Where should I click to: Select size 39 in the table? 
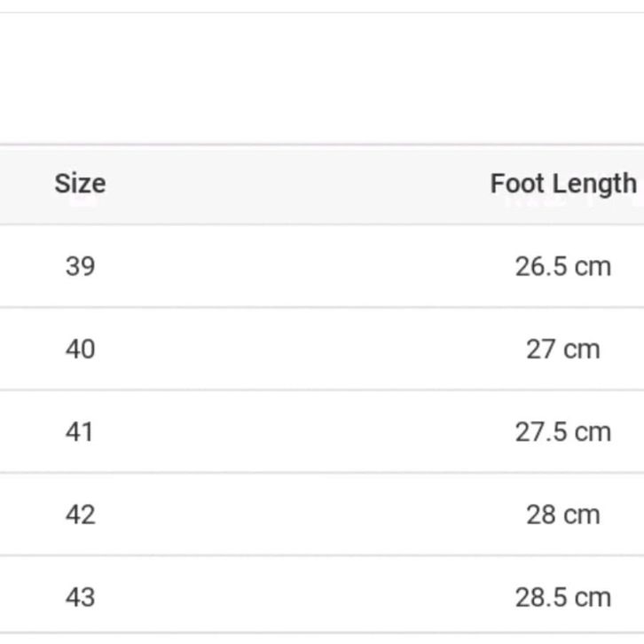tap(80, 266)
